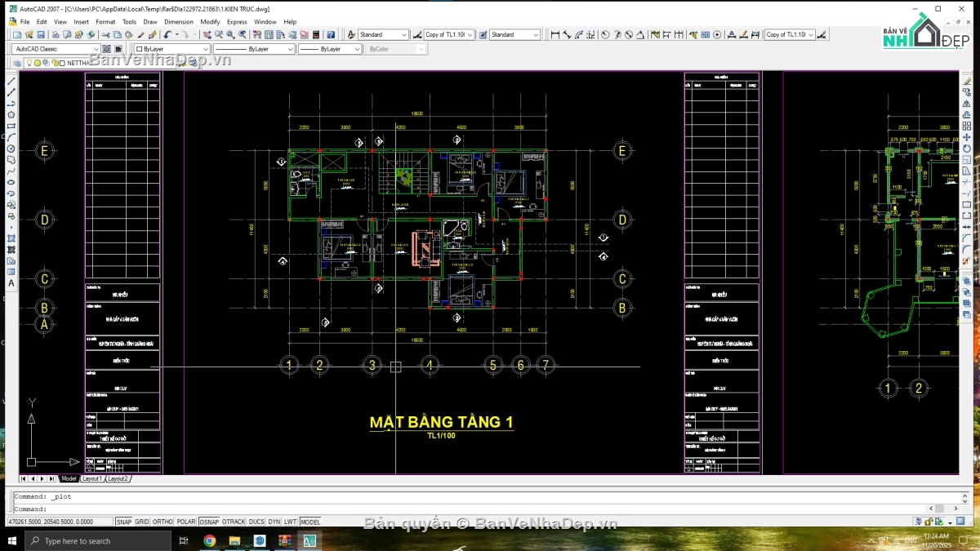Toggle SNAP mode in status bar
Screen dimensions: 980x551
(123, 522)
